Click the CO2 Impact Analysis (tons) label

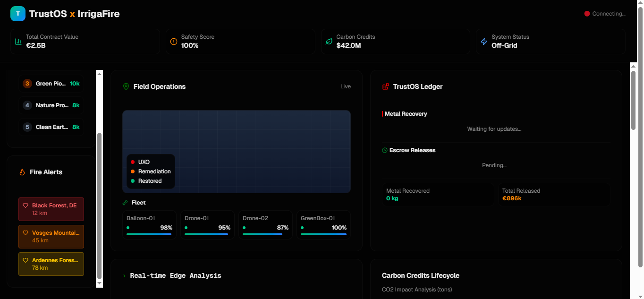click(417, 290)
